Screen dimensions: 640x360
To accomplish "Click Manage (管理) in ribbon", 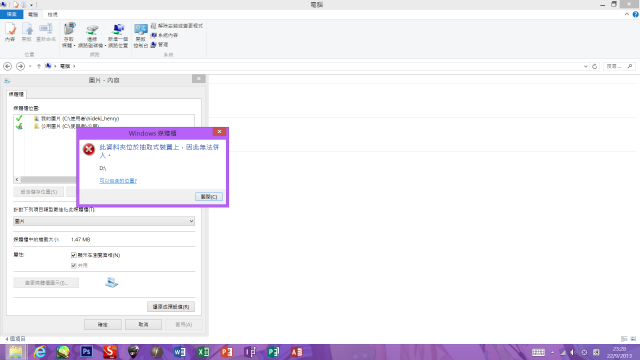I will [x=160, y=44].
